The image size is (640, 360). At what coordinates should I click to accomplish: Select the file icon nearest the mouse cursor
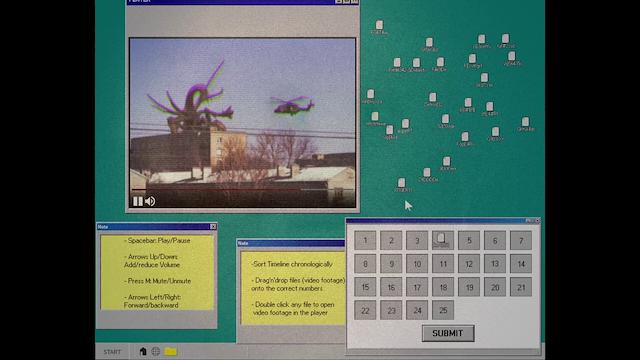402,184
